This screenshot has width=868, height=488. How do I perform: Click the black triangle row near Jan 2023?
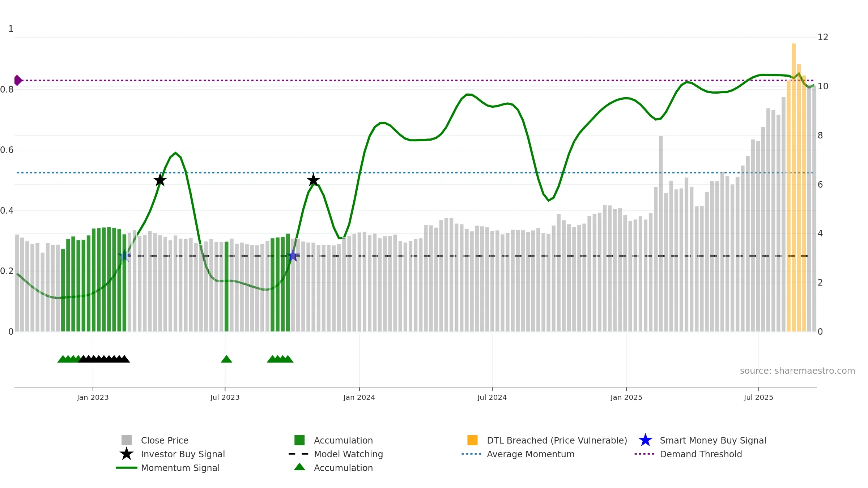click(104, 359)
